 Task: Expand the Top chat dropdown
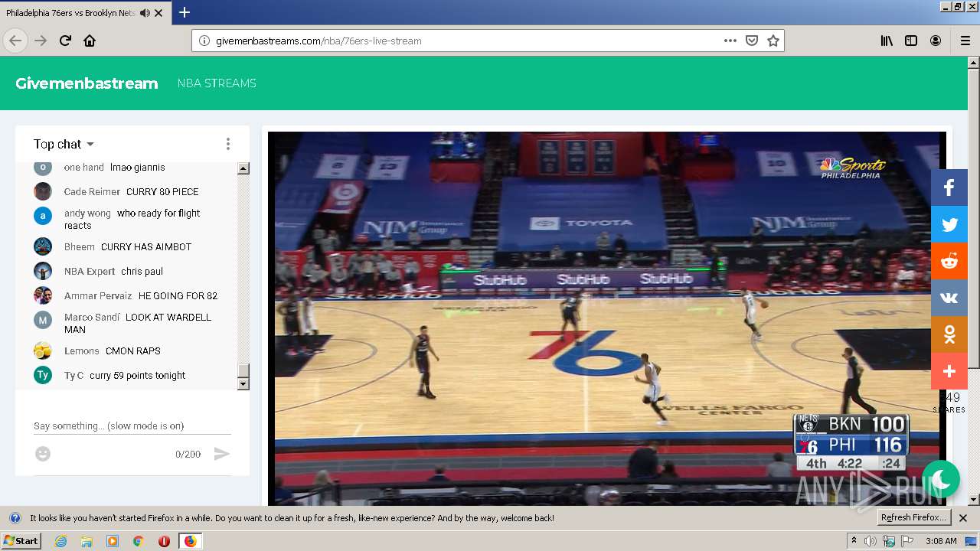coord(64,144)
